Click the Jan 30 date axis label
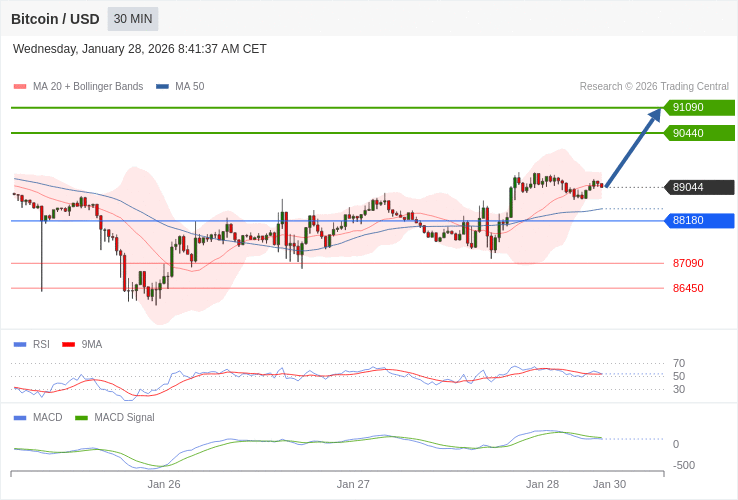 click(609, 484)
